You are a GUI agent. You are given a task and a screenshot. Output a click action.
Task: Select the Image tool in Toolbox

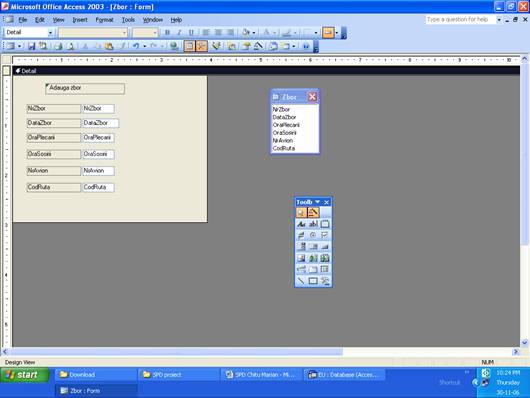(x=301, y=258)
